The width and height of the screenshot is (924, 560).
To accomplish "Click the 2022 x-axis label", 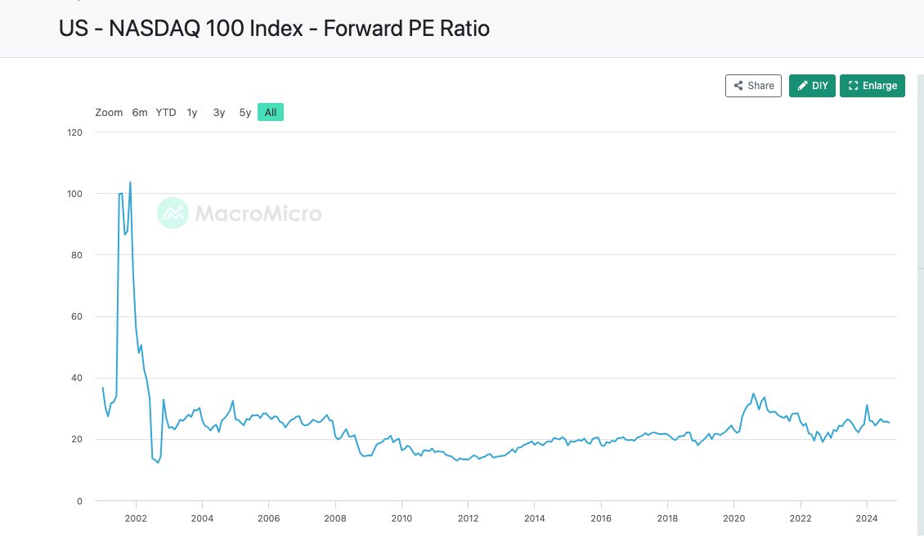I will (801, 518).
